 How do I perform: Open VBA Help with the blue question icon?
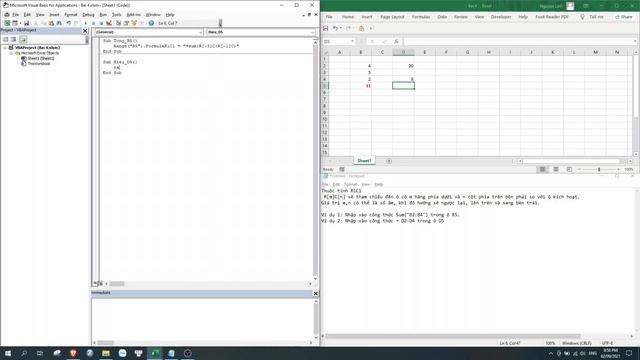click(x=151, y=23)
